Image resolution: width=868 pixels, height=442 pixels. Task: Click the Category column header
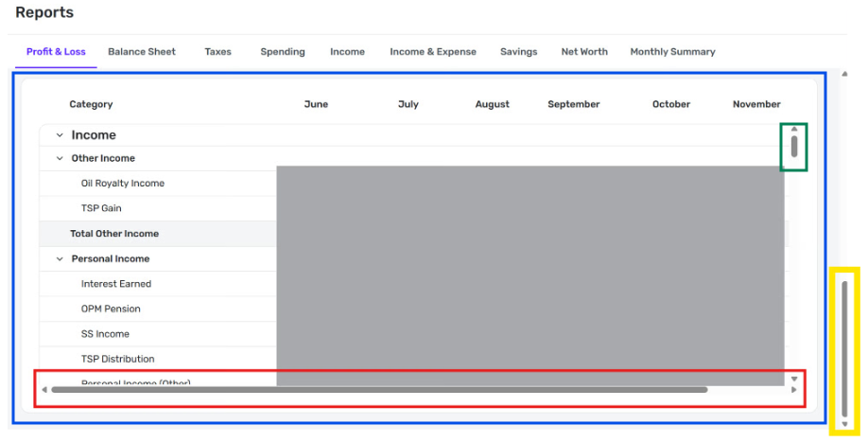coord(91,104)
